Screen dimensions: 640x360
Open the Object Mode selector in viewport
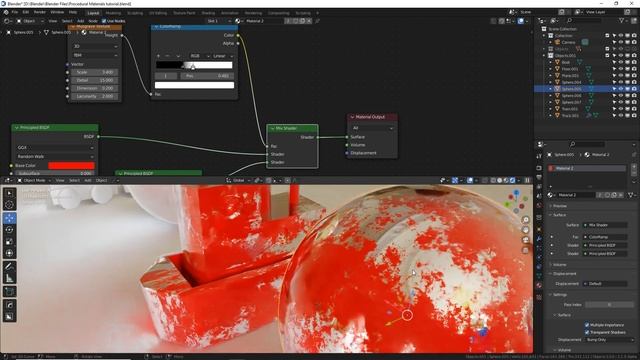[34, 180]
